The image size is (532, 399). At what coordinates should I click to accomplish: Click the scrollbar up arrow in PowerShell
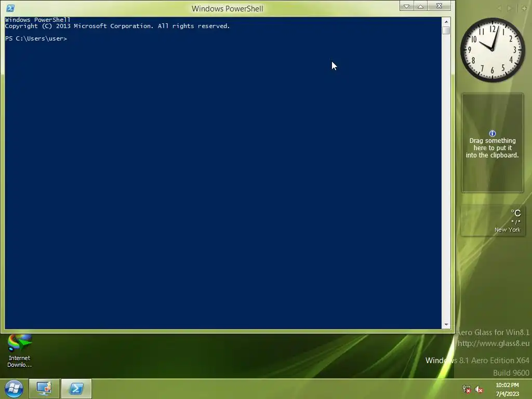point(446,22)
